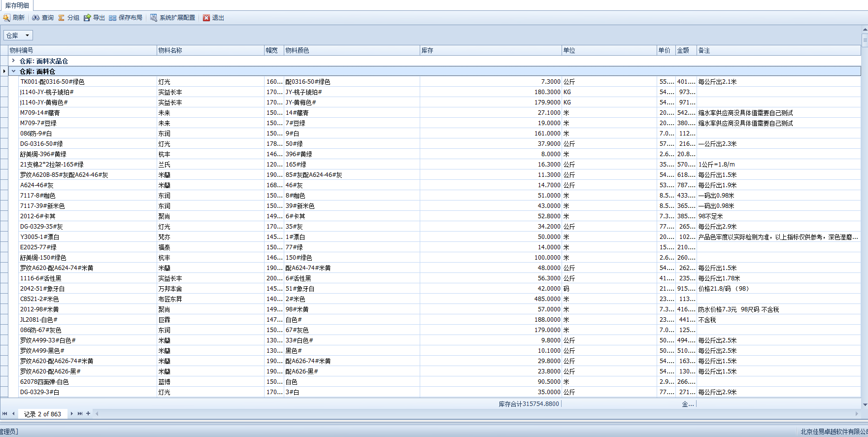Export data with 导出 icon
Viewport: 868px width, 437px height.
(x=87, y=18)
